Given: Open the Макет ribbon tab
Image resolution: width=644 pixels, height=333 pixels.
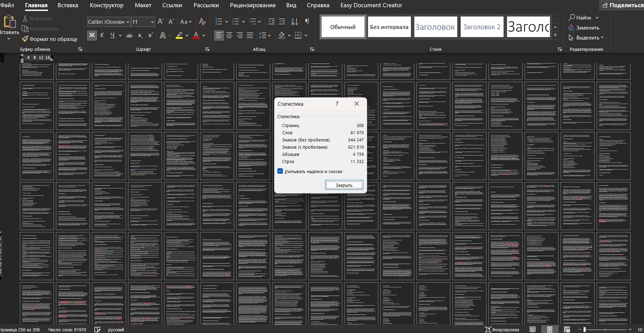Looking at the screenshot, I should click(x=143, y=5).
